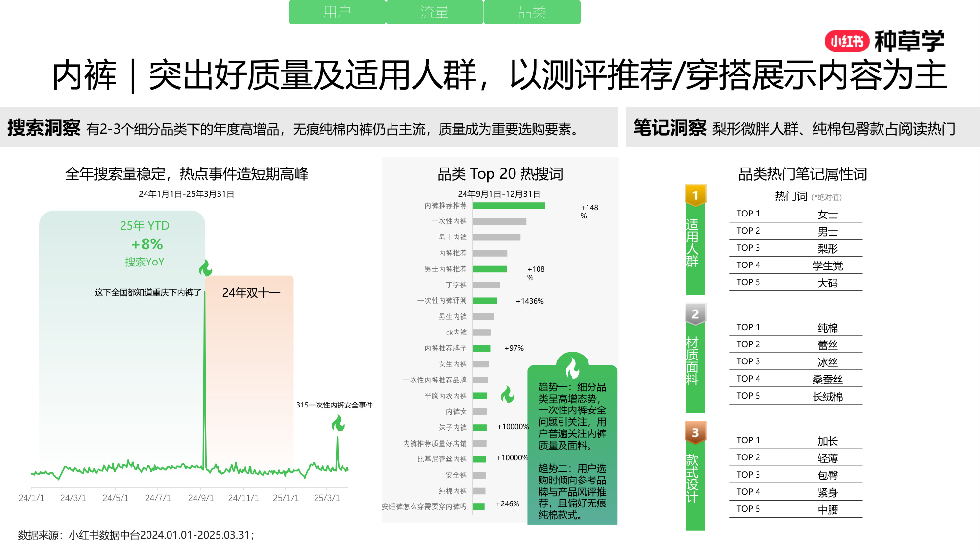Switch to the 用户 tab
The width and height of the screenshot is (980, 551).
pyautogui.click(x=337, y=12)
